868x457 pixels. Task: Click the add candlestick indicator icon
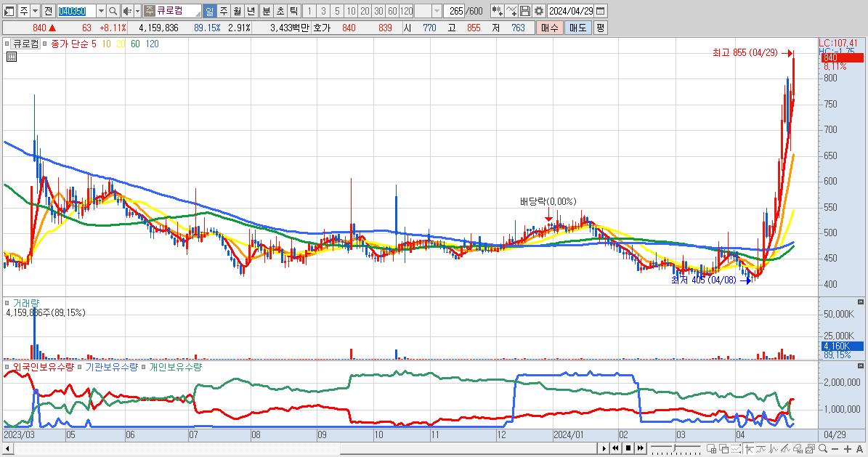coord(497,11)
